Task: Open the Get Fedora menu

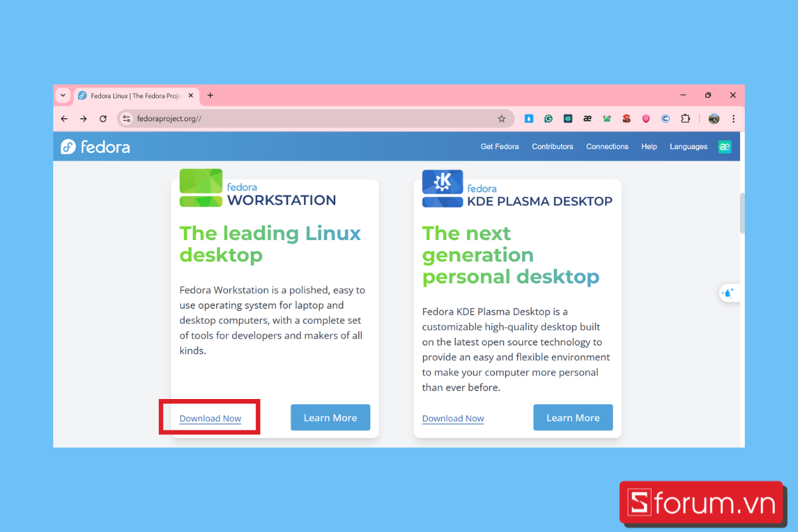Action: pyautogui.click(x=499, y=146)
